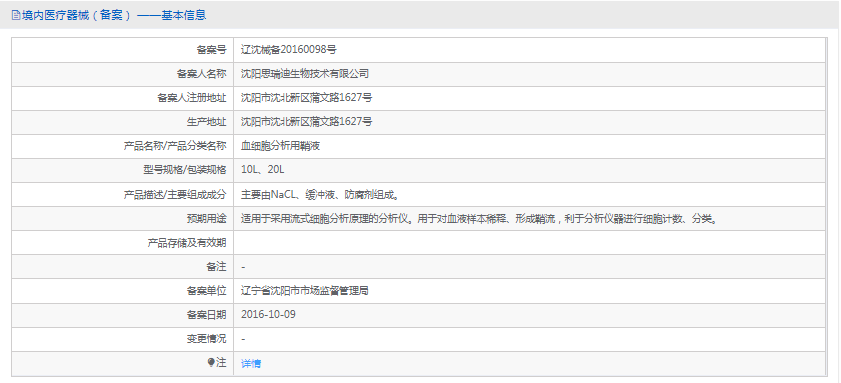Select the filing number 辽沈械备20160098号
The height and width of the screenshot is (383, 841).
point(289,50)
